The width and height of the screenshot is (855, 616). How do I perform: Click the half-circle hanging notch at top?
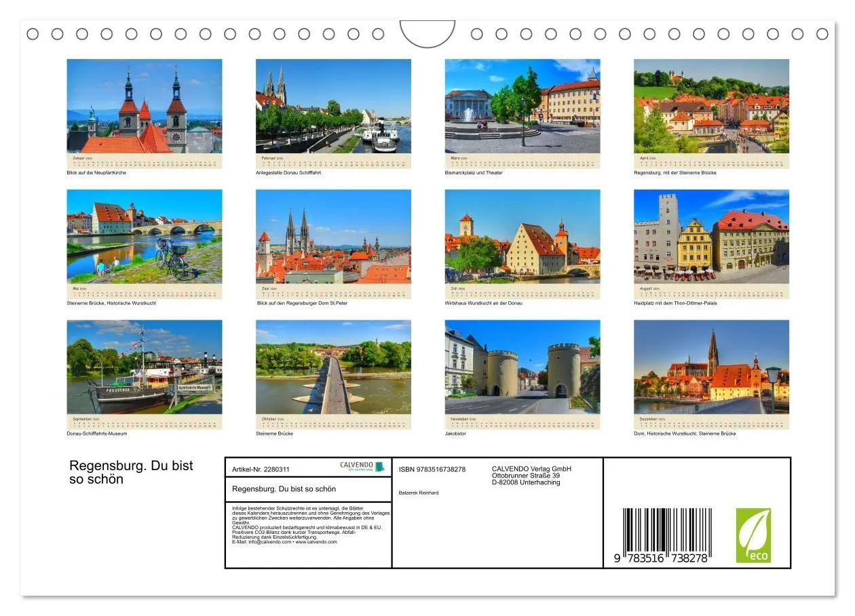[427, 33]
